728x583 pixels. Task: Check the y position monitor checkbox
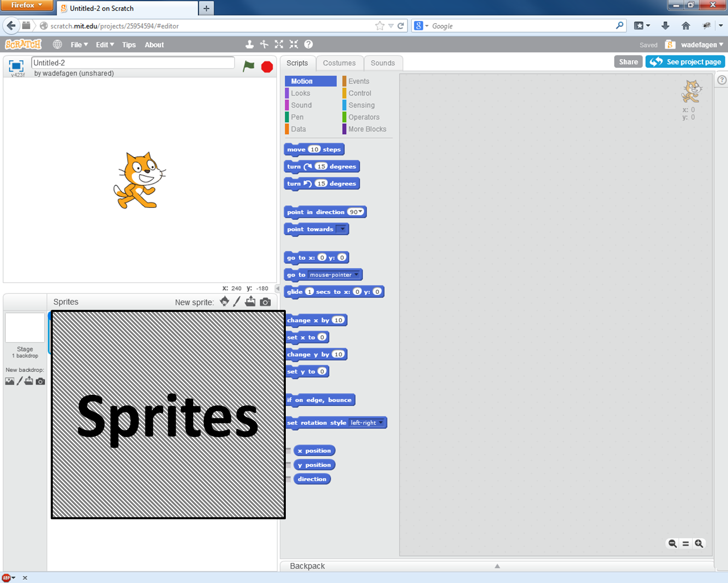288,465
